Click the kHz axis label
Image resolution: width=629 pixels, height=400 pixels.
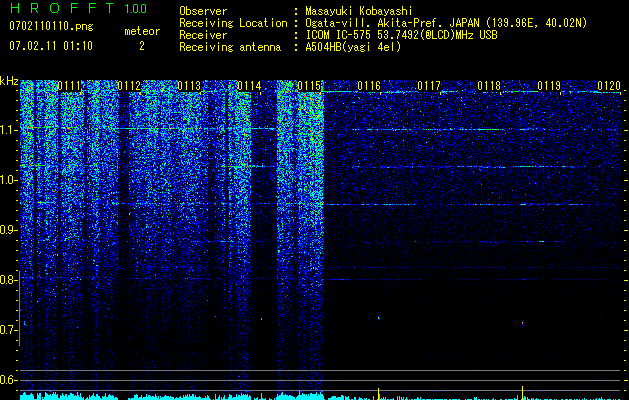(x=9, y=81)
